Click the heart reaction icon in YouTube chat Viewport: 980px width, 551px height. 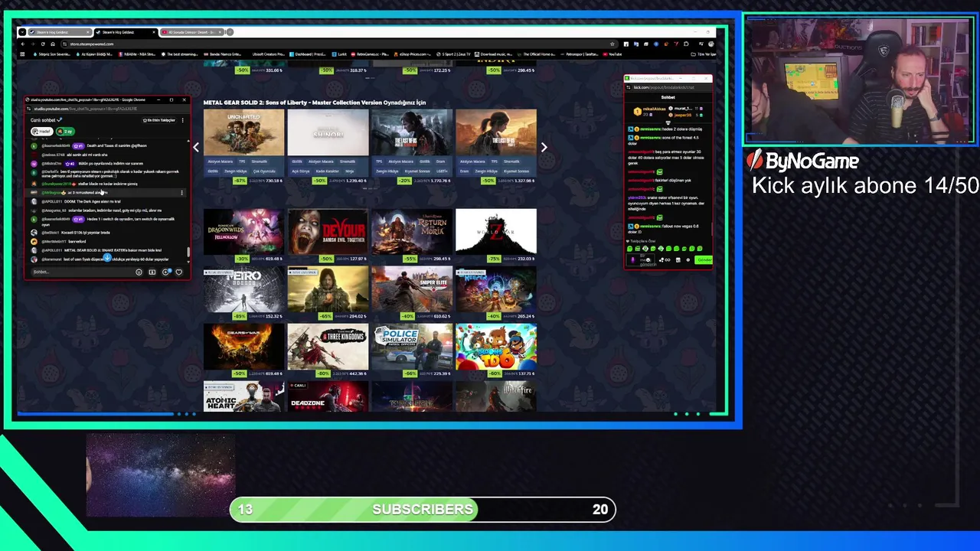(x=178, y=272)
